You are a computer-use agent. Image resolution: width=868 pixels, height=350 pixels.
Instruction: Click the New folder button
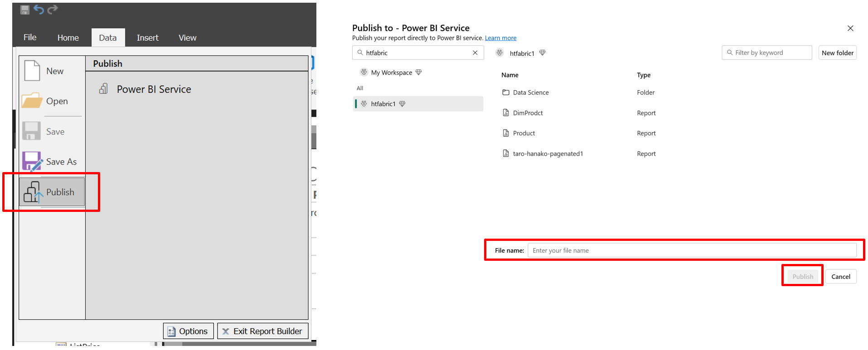(837, 53)
